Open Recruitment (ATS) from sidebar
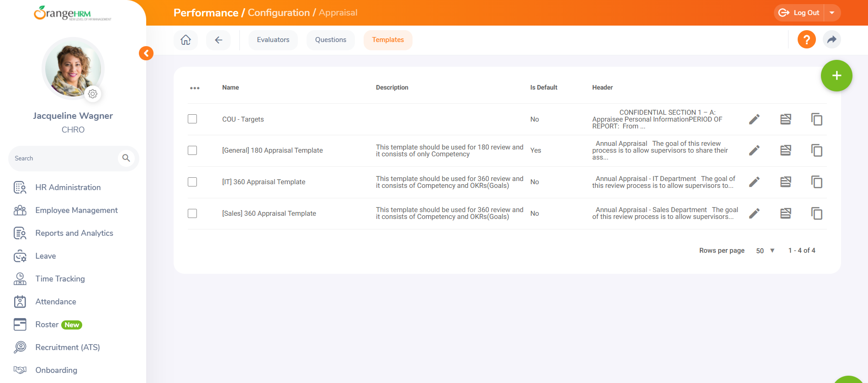868x383 pixels. (68, 347)
